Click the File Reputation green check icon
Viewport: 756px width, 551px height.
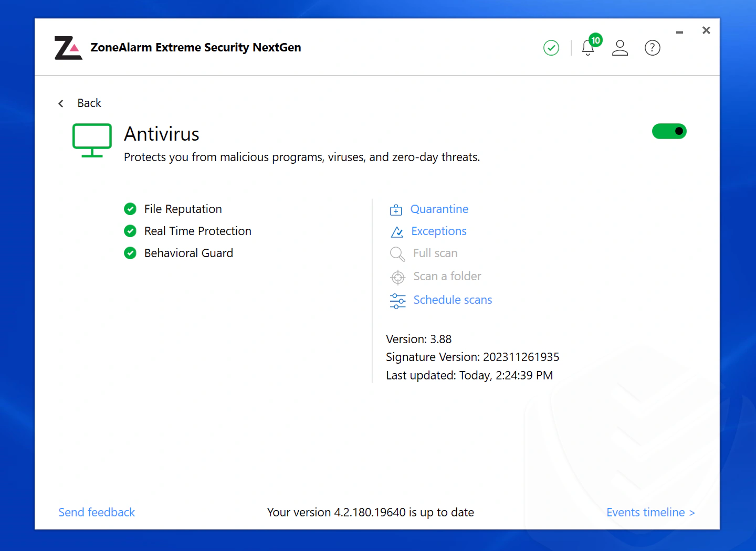(x=130, y=209)
